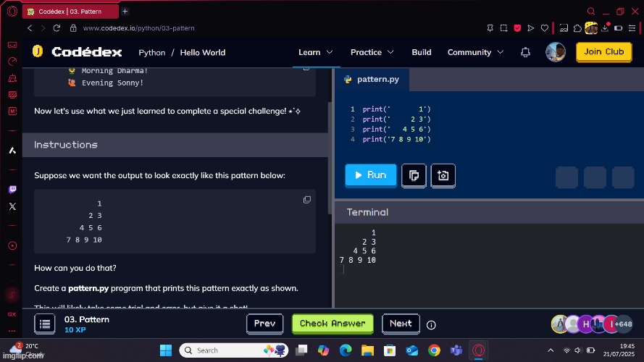Click the taskbar Search box
The width and height of the screenshot is (644, 362).
point(234,350)
